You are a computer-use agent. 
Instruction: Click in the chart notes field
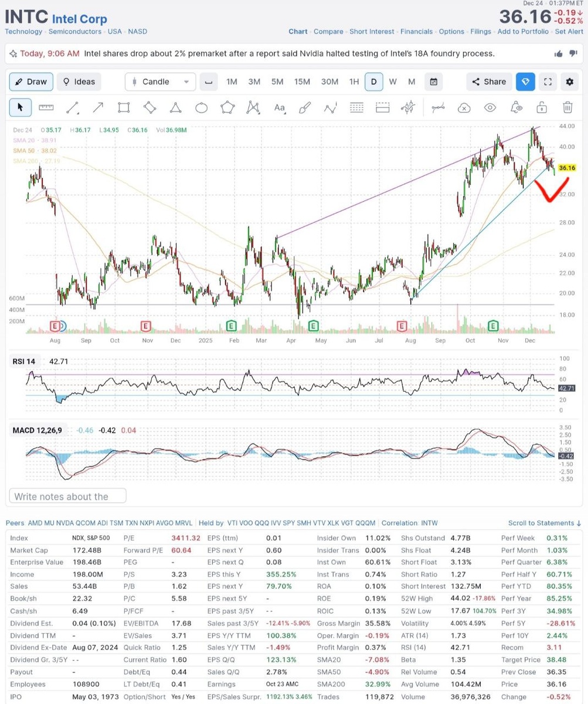click(67, 496)
